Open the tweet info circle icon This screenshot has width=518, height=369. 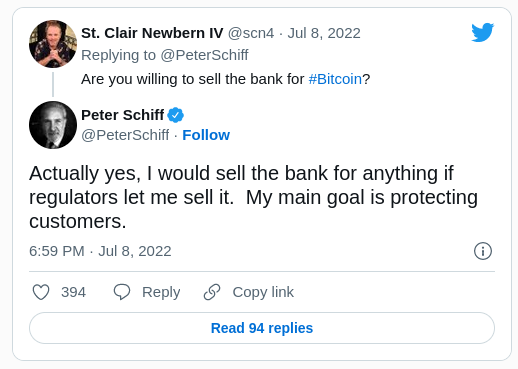click(x=483, y=251)
